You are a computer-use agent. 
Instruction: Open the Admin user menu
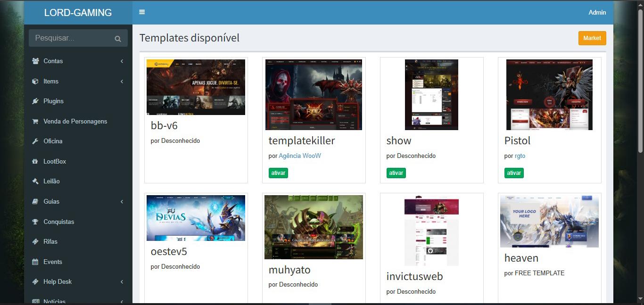point(597,12)
